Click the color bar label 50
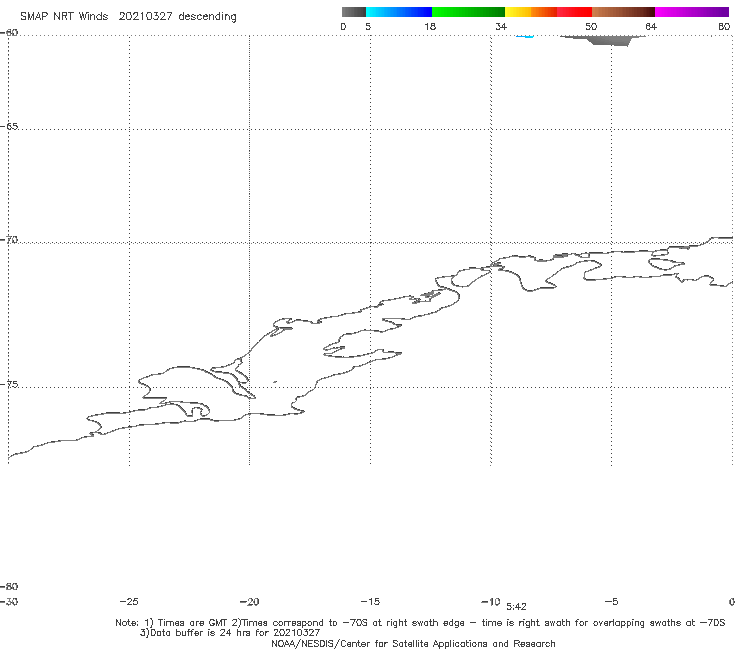Image resolution: width=740 pixels, height=650 pixels. click(591, 26)
